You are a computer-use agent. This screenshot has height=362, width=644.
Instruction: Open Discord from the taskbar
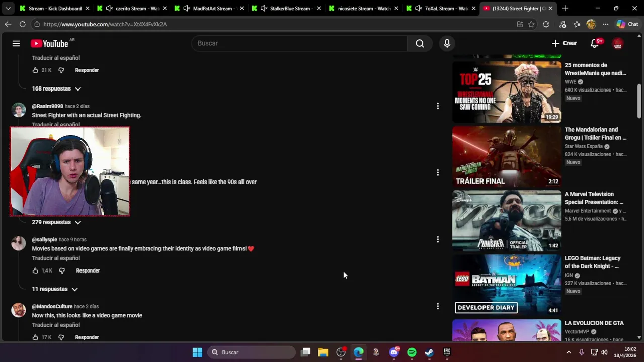tap(394, 352)
